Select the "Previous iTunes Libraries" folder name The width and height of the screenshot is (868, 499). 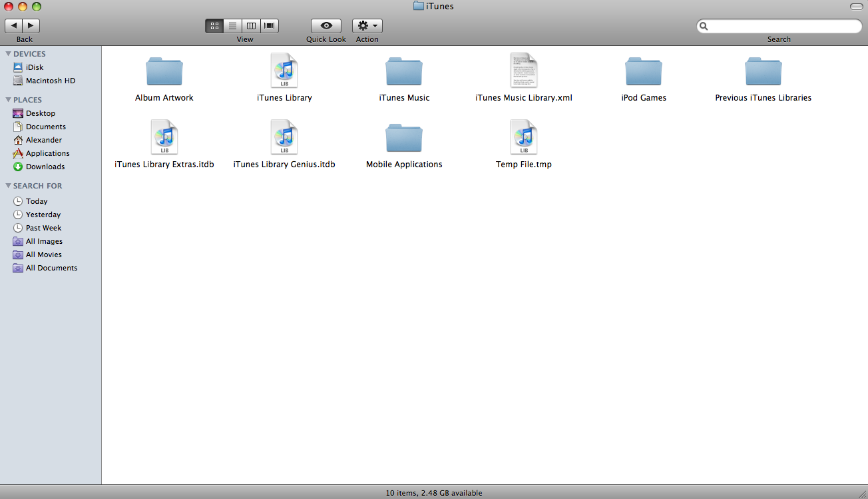pyautogui.click(x=763, y=98)
